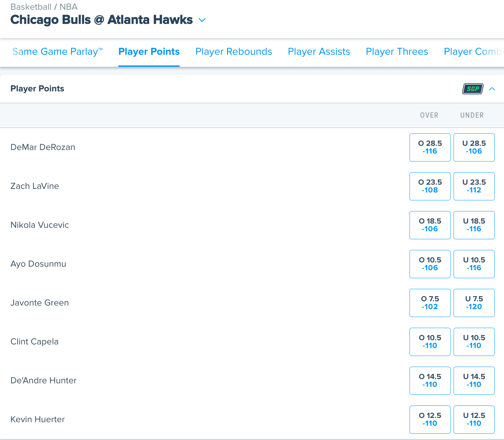Click the OVER column header
504x440 pixels.
429,115
